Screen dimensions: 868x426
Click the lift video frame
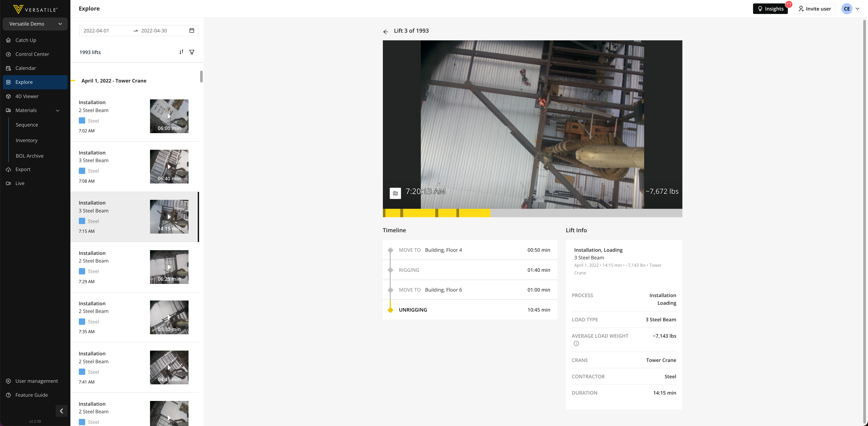[532, 125]
